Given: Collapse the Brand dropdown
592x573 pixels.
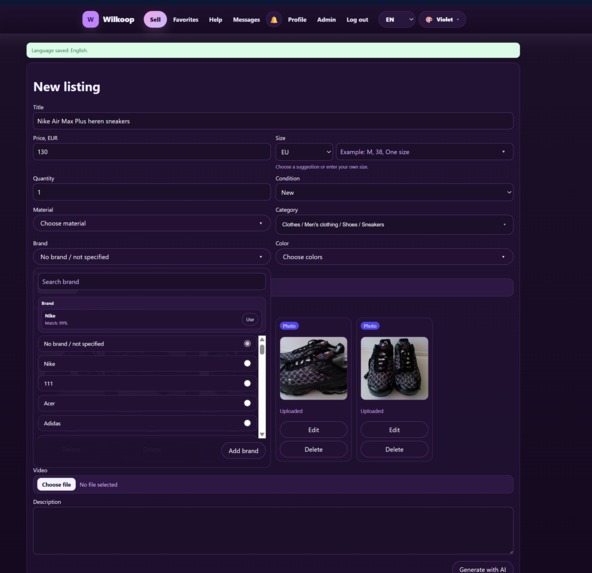Looking at the screenshot, I should coord(152,257).
